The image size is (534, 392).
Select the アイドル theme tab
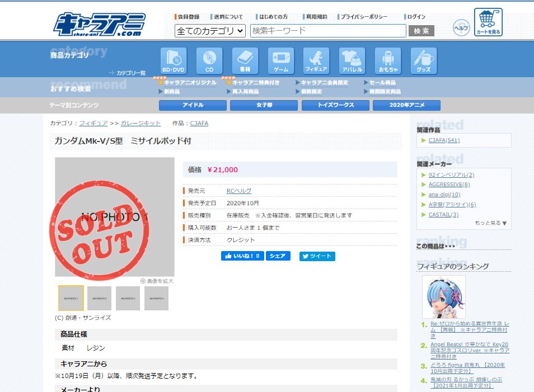[193, 105]
